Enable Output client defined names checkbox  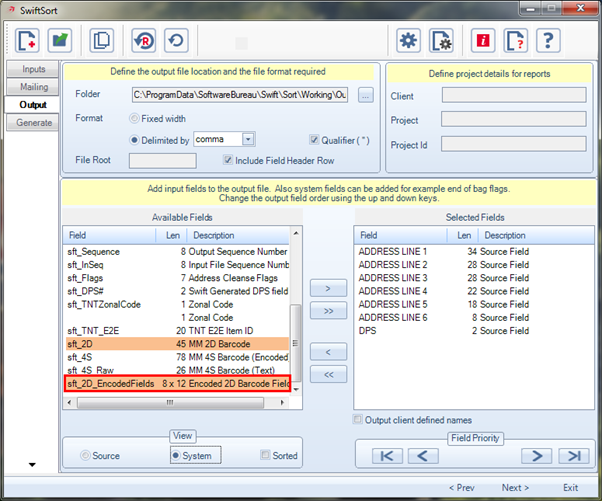pyautogui.click(x=358, y=419)
